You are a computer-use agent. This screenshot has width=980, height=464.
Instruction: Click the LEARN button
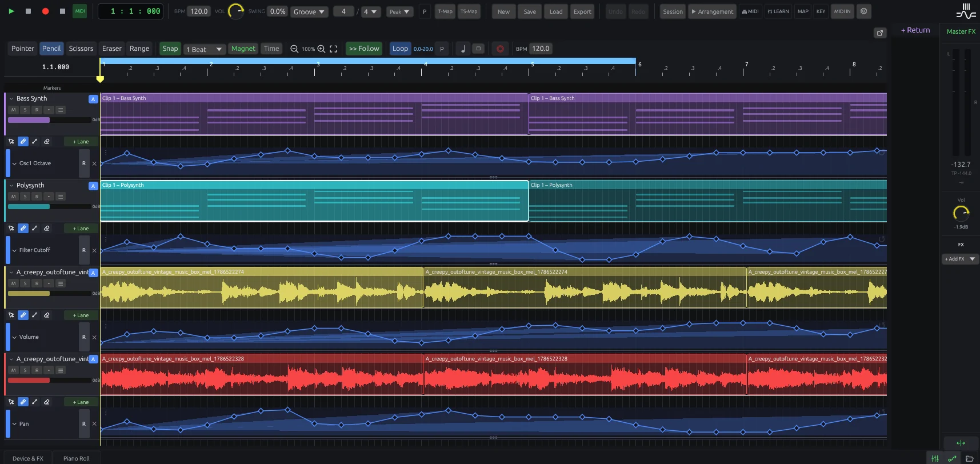(x=778, y=11)
